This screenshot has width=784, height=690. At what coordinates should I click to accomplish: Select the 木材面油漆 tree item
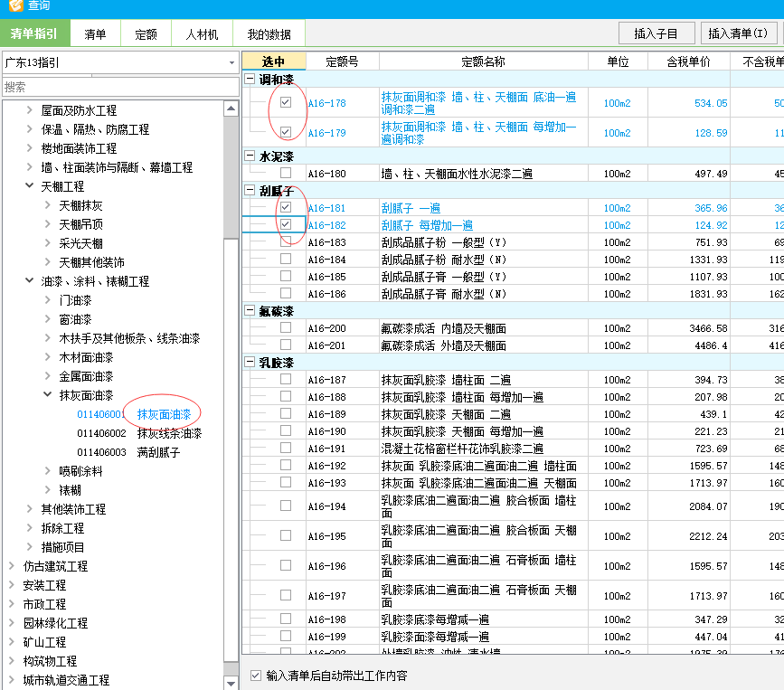[x=86, y=357]
